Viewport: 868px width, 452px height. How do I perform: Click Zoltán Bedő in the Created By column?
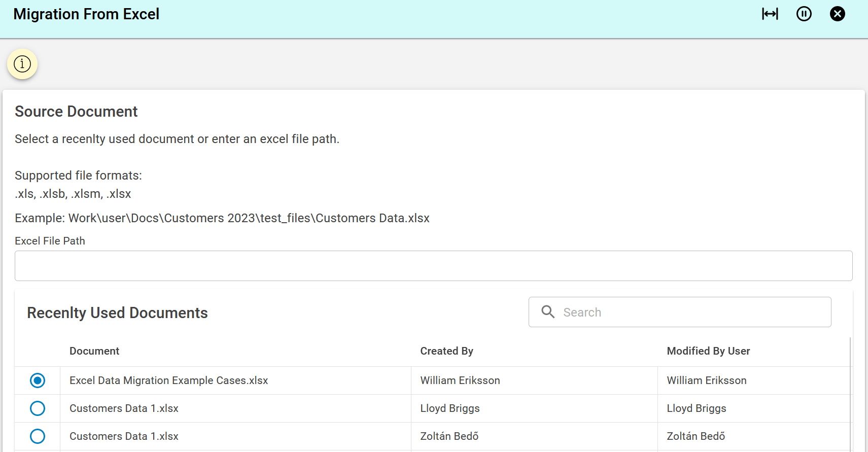coord(449,436)
